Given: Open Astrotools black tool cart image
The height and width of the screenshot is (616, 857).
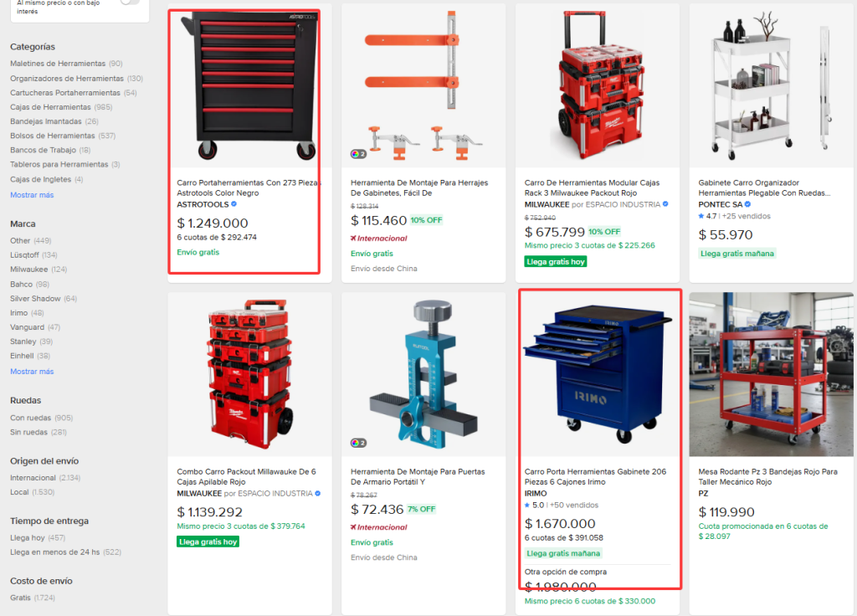Looking at the screenshot, I should tap(249, 85).
